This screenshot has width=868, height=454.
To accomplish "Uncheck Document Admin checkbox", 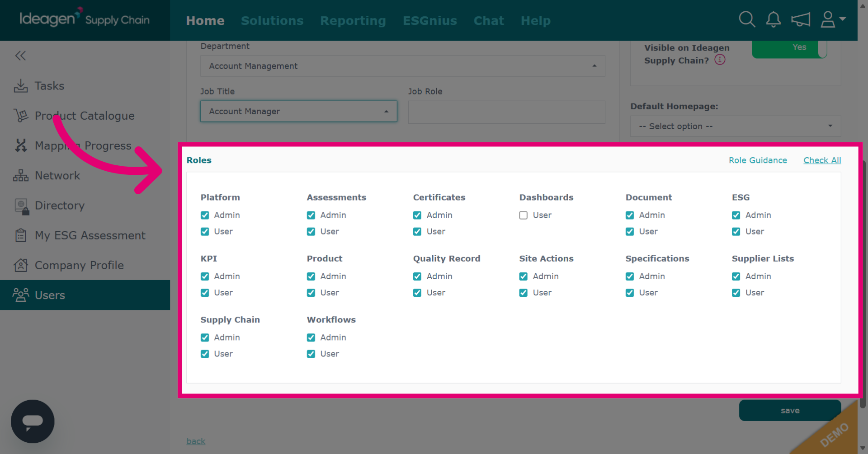I will pos(630,215).
